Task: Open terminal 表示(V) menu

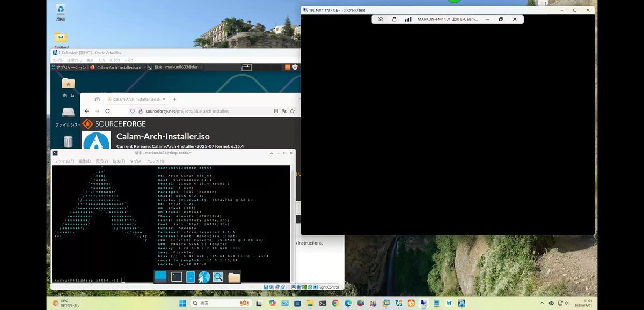Action: pyautogui.click(x=102, y=161)
